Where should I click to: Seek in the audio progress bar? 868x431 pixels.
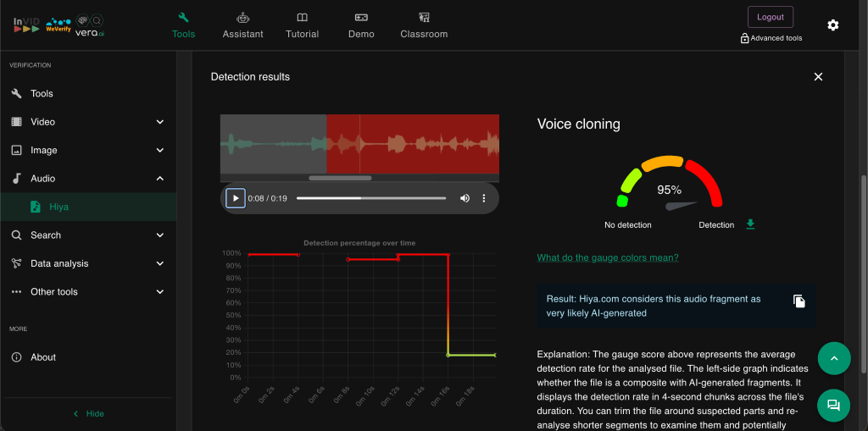pos(370,198)
